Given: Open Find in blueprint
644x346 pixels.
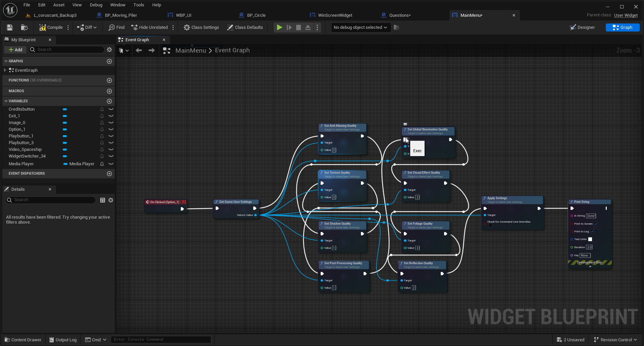Looking at the screenshot, I should [x=116, y=27].
